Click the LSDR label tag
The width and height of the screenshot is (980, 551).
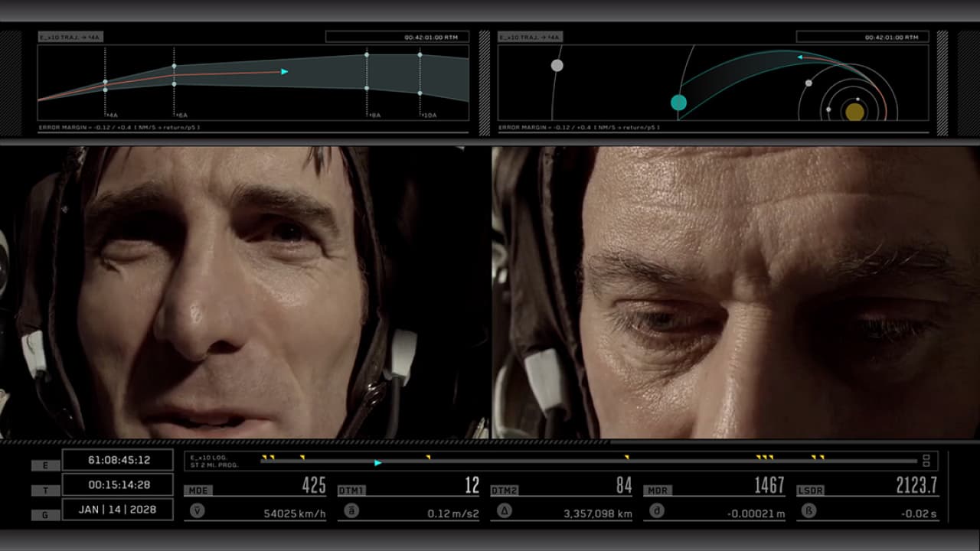tap(811, 490)
